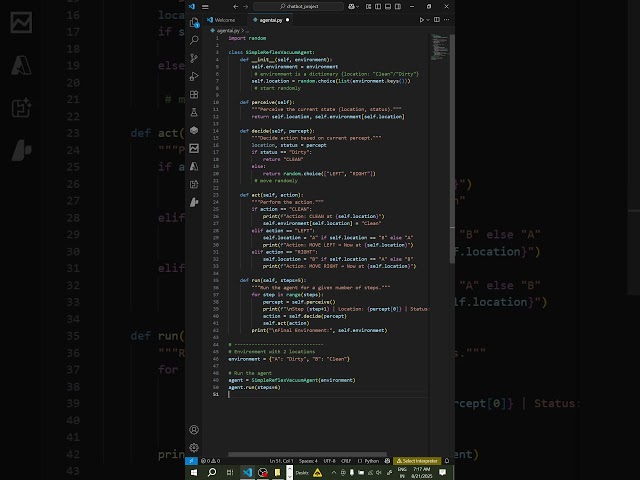Go back with the left arrow
The image size is (640, 480).
pos(236,7)
